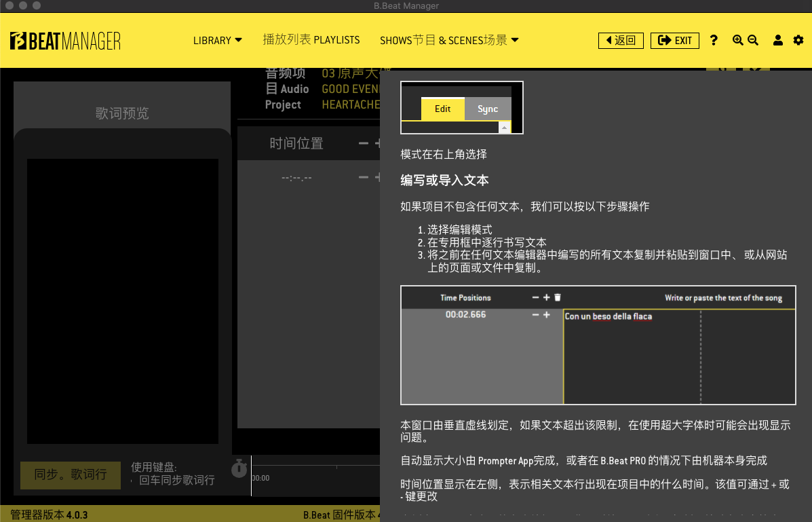Expand the SHOWS节目 & SCENES场景 dropdown

pyautogui.click(x=449, y=41)
